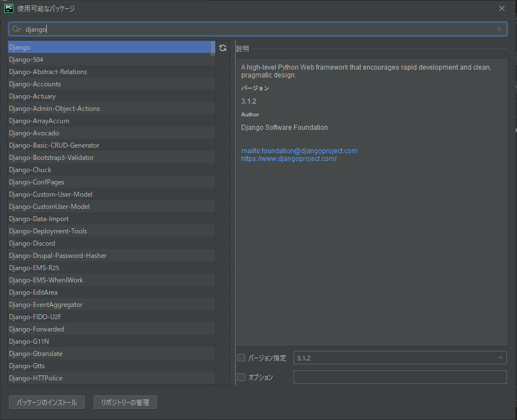The width and height of the screenshot is (517, 420).
Task: Select Django-EditArea package
Action: (111, 292)
